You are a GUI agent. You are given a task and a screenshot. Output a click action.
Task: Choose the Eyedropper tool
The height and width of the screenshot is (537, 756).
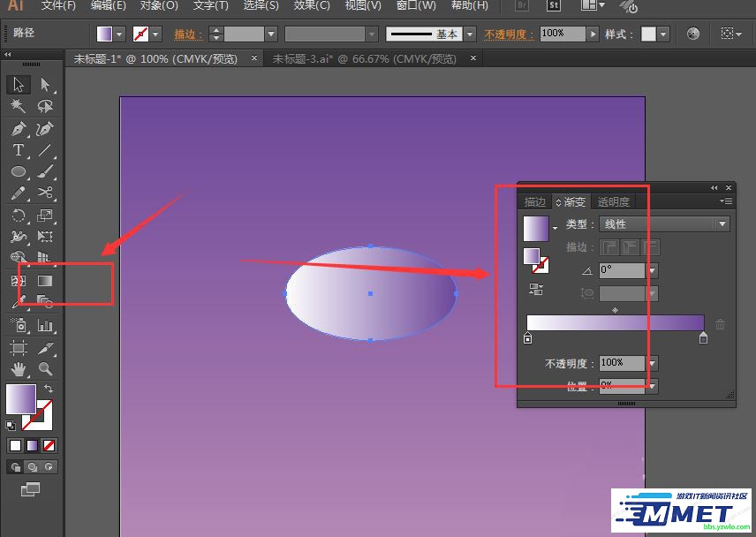pyautogui.click(x=19, y=302)
